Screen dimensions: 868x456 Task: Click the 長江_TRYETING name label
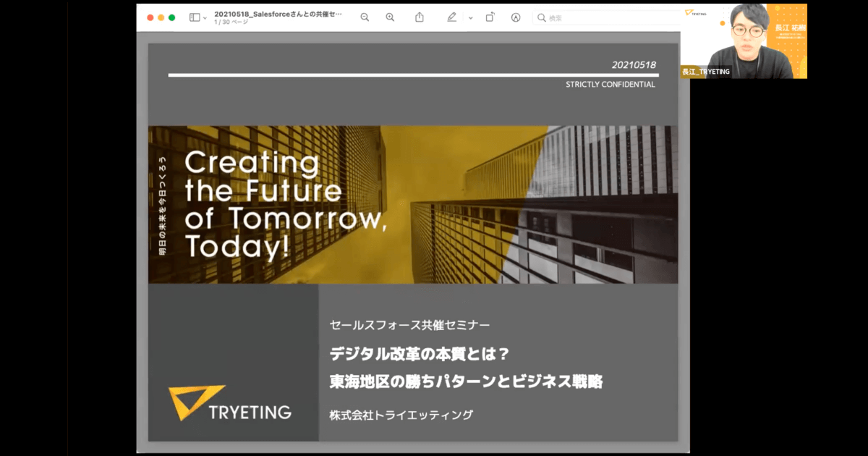click(706, 72)
